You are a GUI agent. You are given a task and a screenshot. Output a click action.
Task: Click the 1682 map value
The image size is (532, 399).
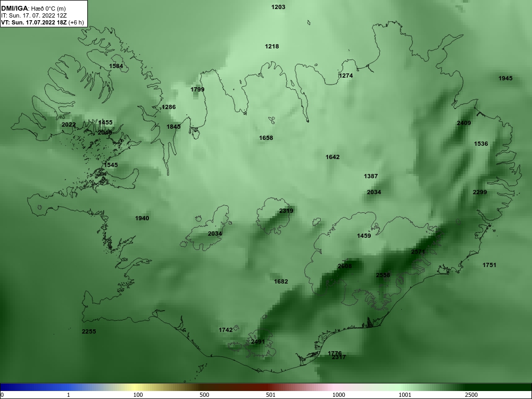click(x=281, y=281)
